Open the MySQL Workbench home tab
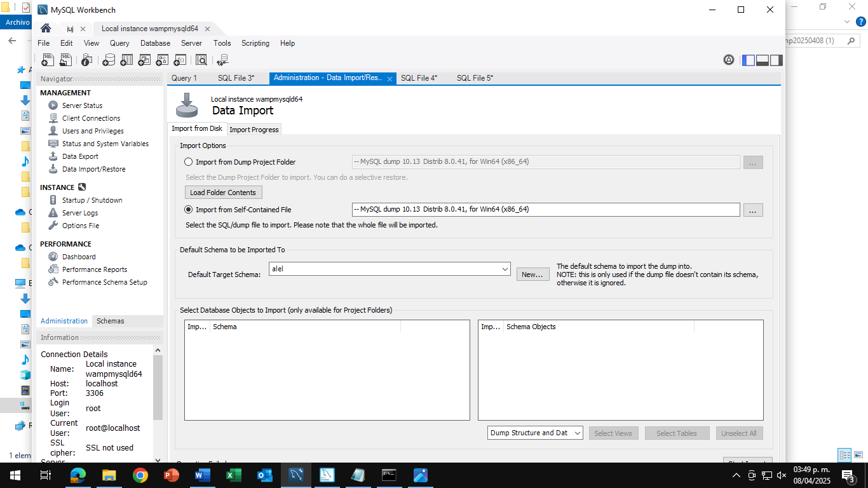 pyautogui.click(x=46, y=29)
